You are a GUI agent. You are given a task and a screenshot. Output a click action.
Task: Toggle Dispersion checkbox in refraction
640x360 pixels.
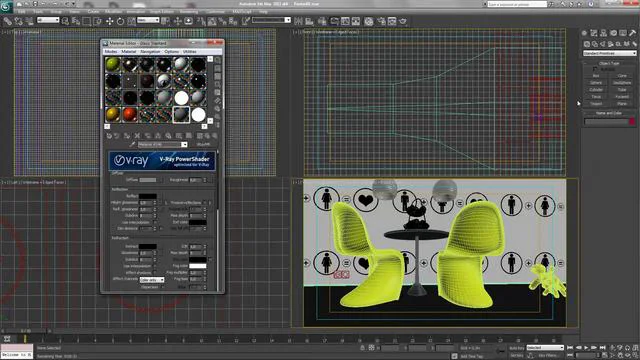point(162,287)
